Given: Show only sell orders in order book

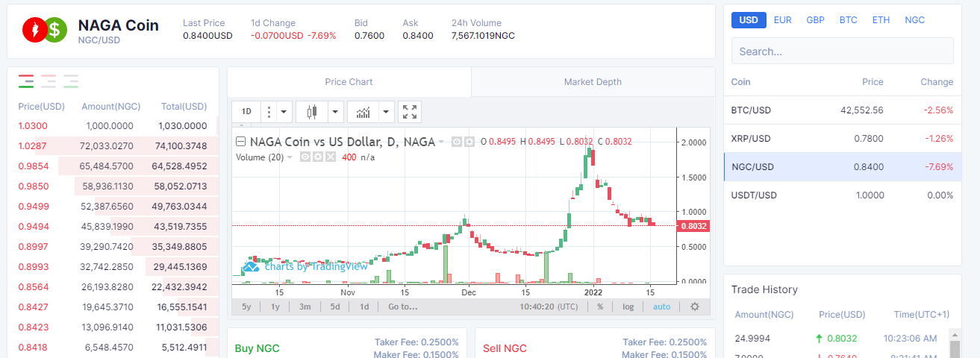Looking at the screenshot, I should coord(49,81).
